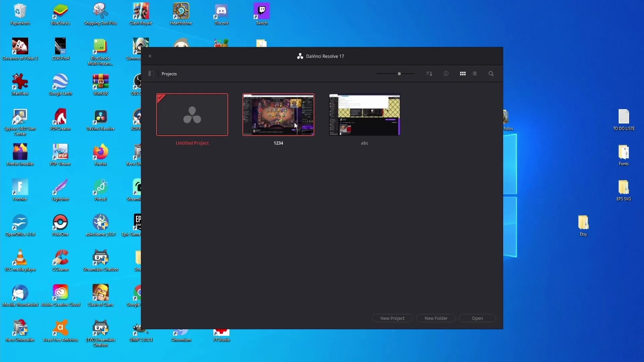This screenshot has width=644, height=362.
Task: Select the search icon in Projects panel
Action: point(491,73)
